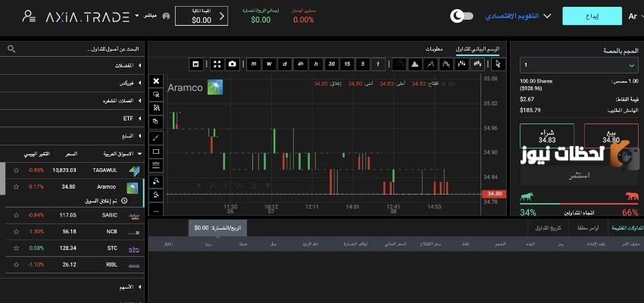Screen dimensions: 644x303
Task: Star TADAWUL as favorite
Action: coord(16,170)
